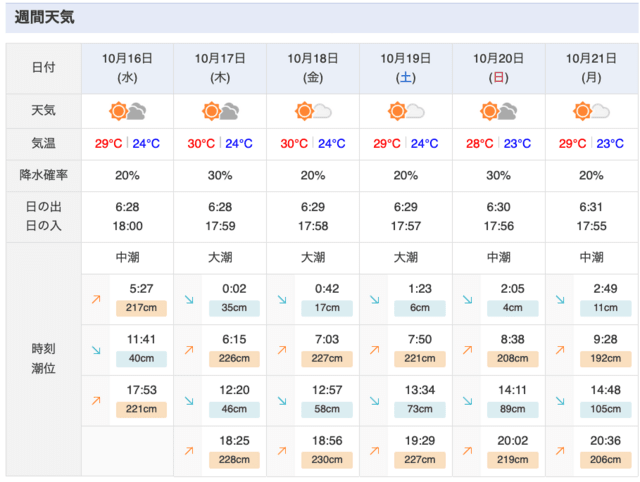The image size is (640, 482).
Task: Click the 降水確率 row label
Action: pos(44,175)
